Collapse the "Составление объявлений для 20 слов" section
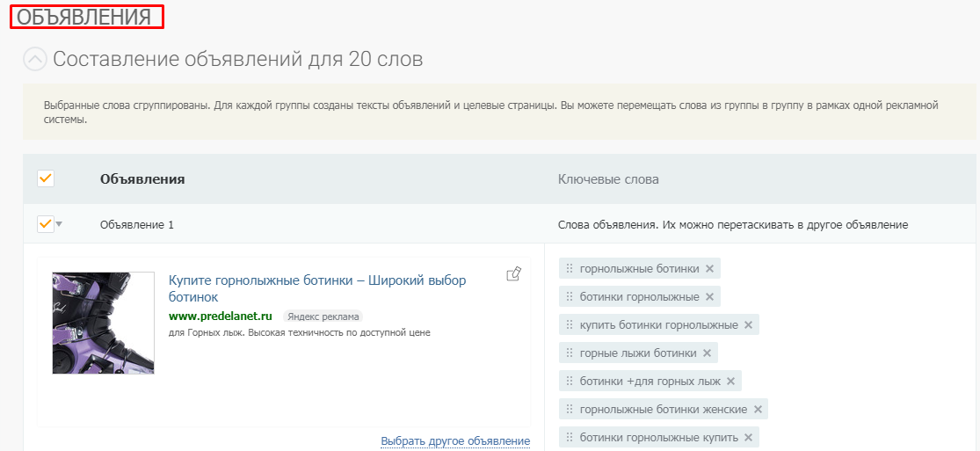980x451 pixels. [34, 60]
